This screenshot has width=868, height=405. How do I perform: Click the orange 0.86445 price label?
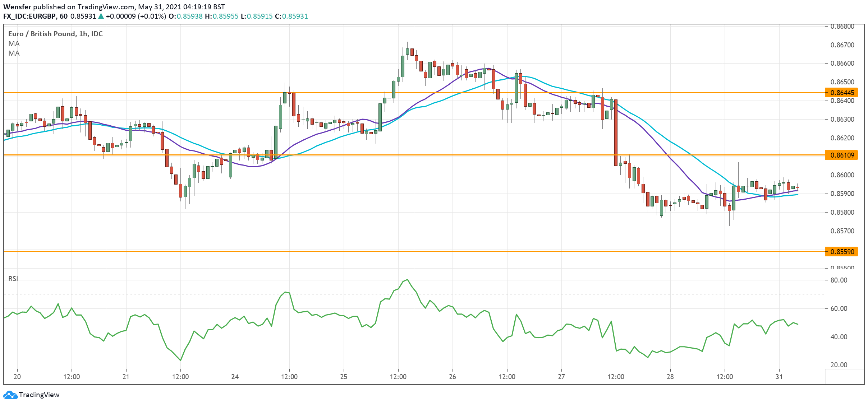click(x=842, y=93)
